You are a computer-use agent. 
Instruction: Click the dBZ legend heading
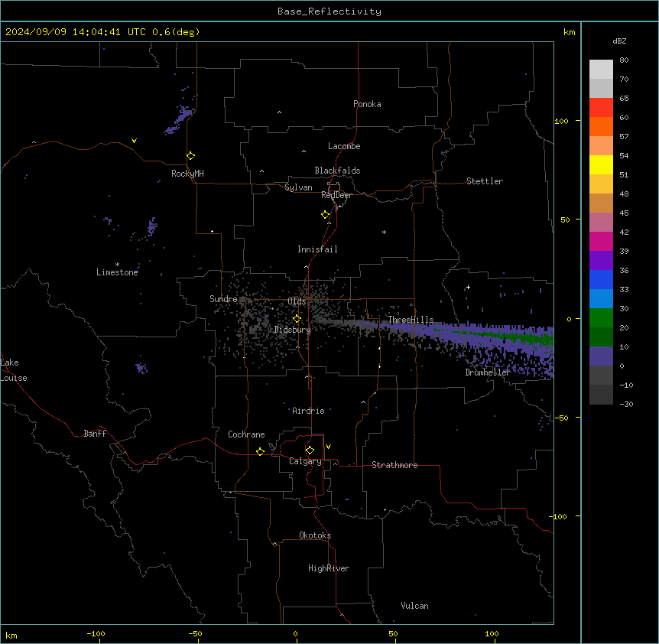pos(619,41)
